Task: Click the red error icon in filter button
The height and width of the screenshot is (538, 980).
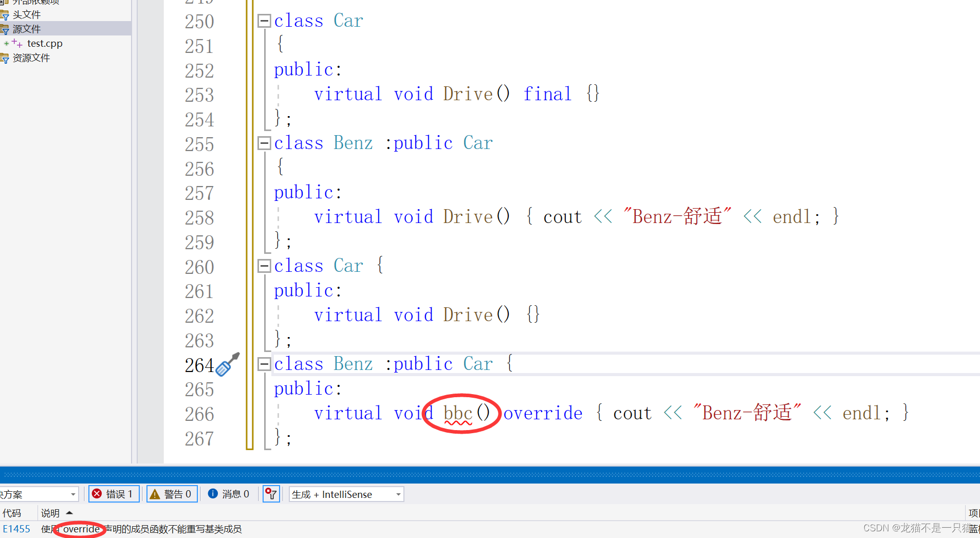Action: [97, 494]
